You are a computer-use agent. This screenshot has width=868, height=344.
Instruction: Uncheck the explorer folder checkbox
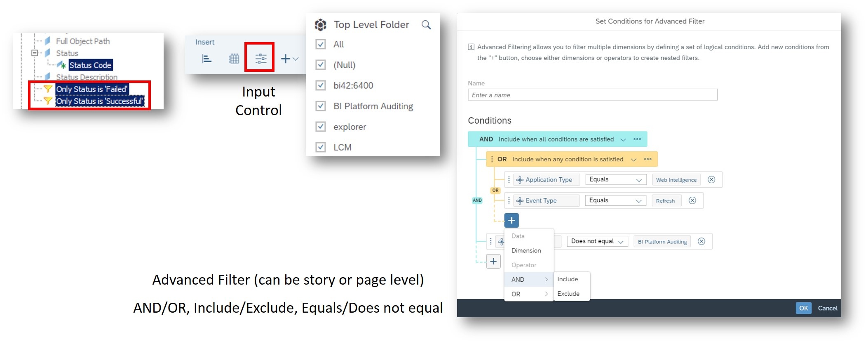point(320,127)
